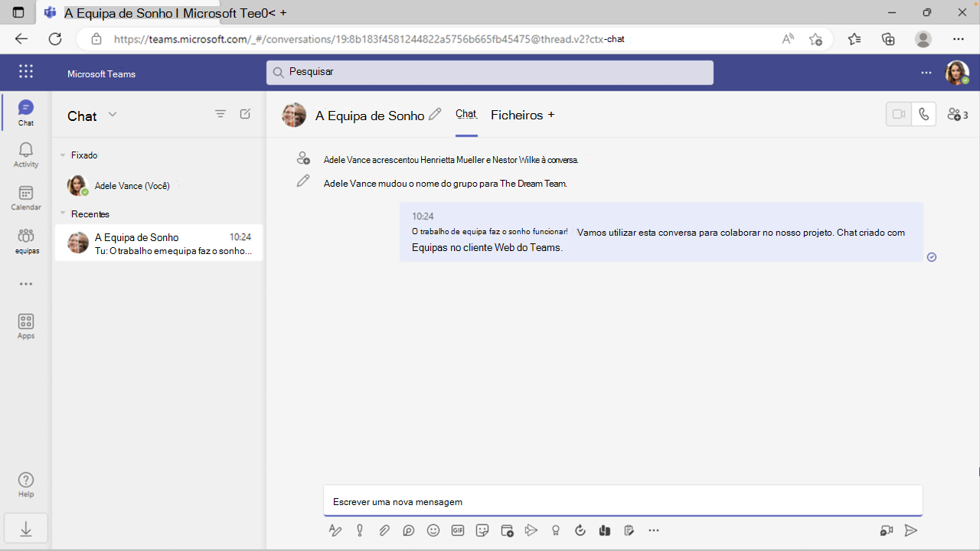Viewport: 980px width, 551px height.
Task: Click the Stream send icon
Action: coord(531,530)
